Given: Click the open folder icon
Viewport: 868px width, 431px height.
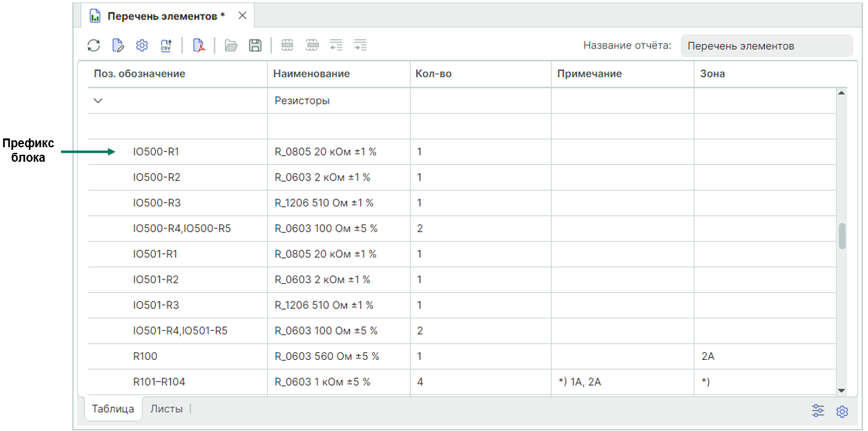Looking at the screenshot, I should tap(231, 45).
